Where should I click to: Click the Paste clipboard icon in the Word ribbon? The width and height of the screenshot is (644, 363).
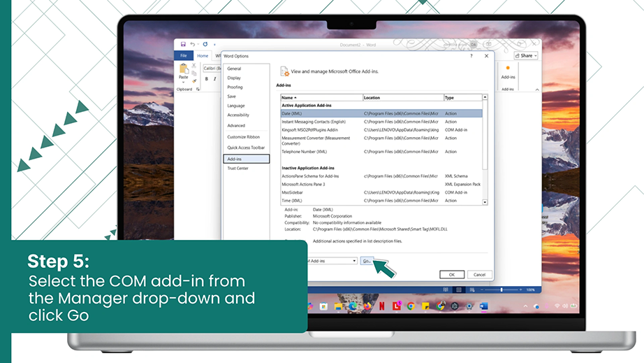183,69
